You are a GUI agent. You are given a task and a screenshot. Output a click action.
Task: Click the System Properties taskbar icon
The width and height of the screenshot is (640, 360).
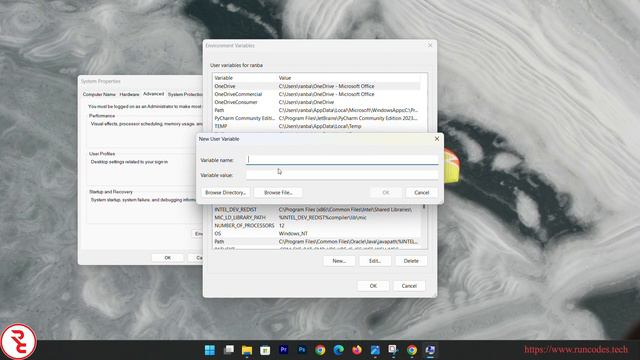pyautogui.click(x=430, y=350)
